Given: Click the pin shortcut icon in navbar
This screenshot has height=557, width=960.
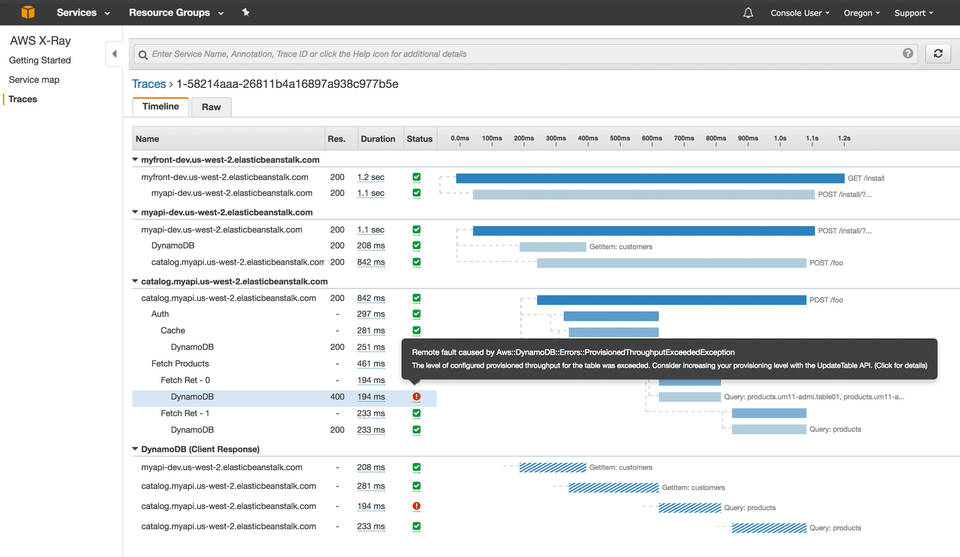Looking at the screenshot, I should [x=246, y=13].
